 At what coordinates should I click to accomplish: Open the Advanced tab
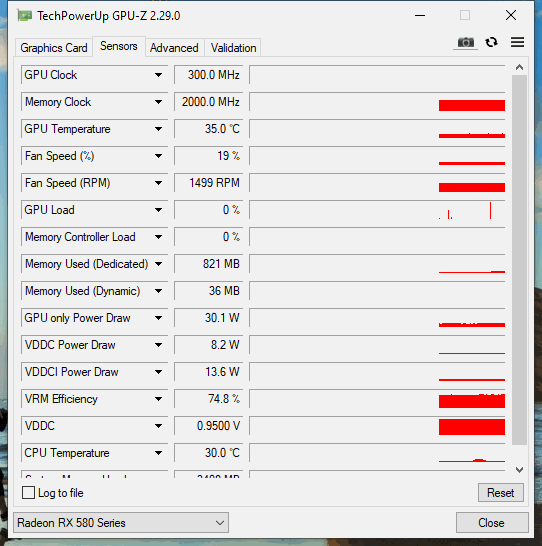pyautogui.click(x=174, y=48)
